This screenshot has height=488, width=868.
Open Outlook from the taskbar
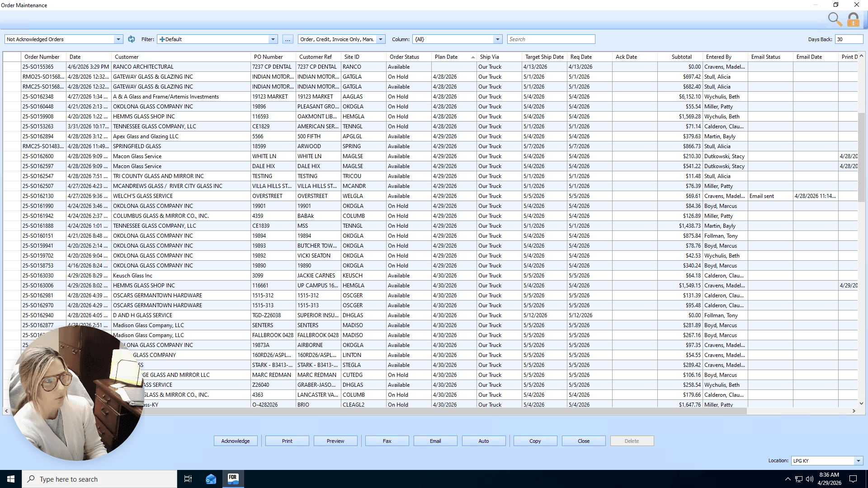click(x=211, y=479)
